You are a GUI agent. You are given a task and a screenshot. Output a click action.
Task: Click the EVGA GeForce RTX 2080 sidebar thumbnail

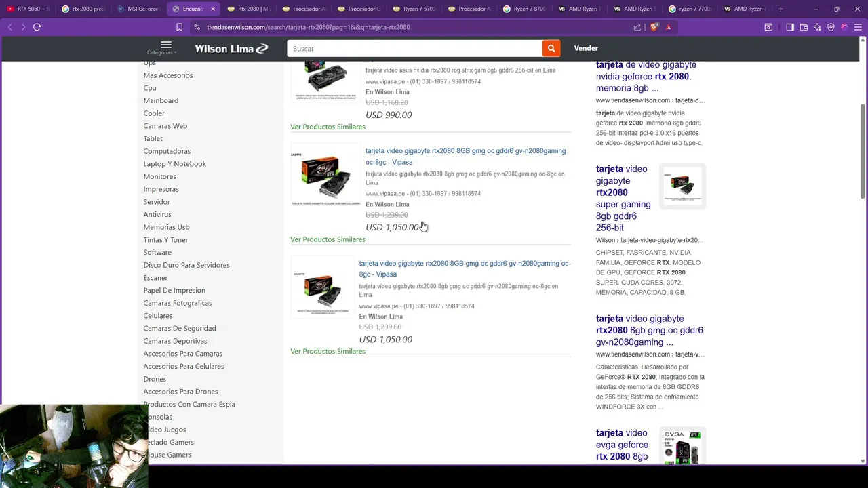pos(683,445)
